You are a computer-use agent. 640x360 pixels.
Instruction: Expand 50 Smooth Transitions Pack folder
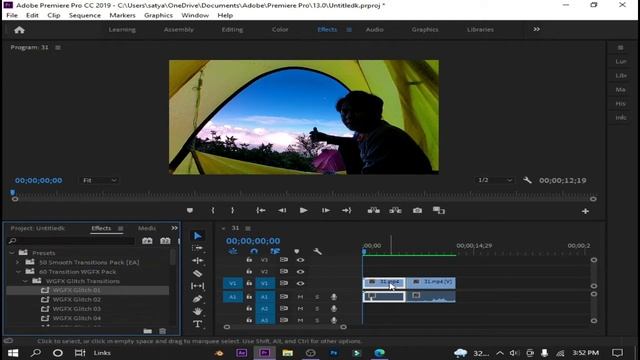(x=18, y=262)
